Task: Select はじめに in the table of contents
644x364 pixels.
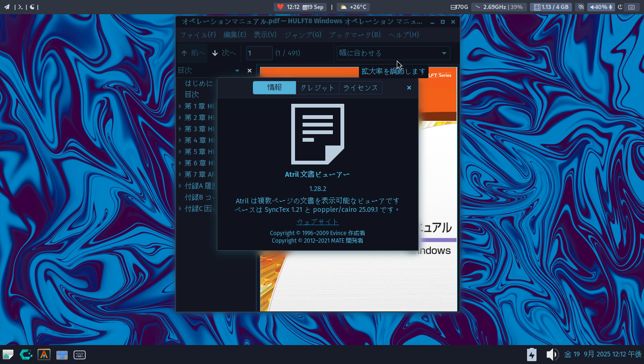Action: [x=199, y=83]
